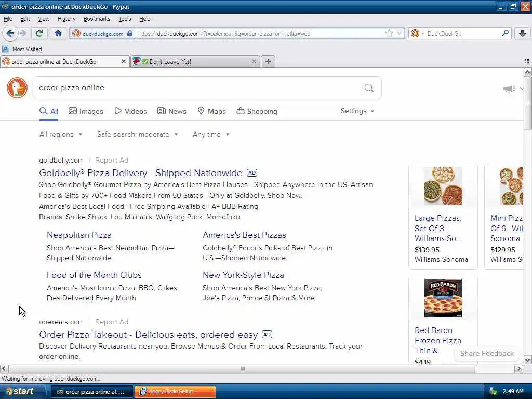Screen dimensions: 532x399
Task: Open the Tools menu
Action: [125, 19]
